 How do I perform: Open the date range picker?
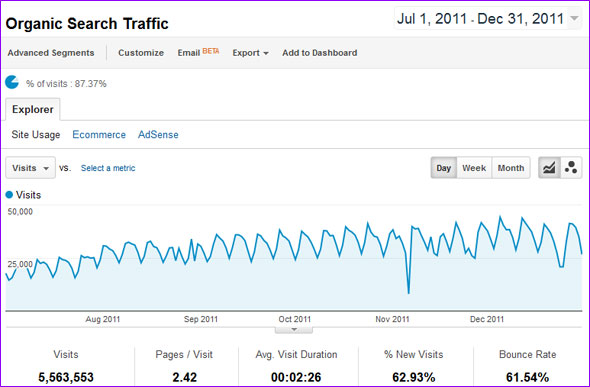(488, 18)
